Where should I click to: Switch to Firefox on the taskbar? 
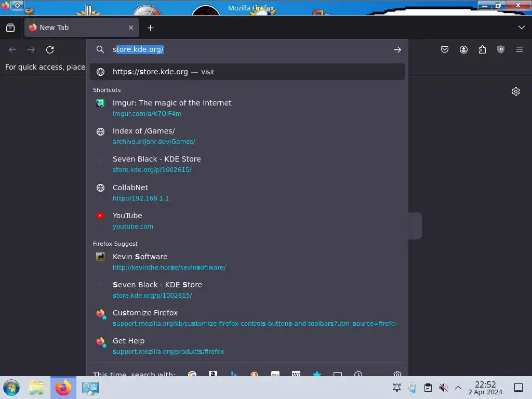click(x=63, y=388)
